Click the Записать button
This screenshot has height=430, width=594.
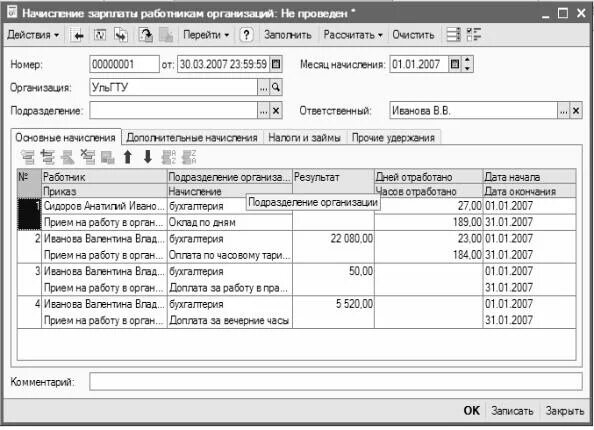512,411
